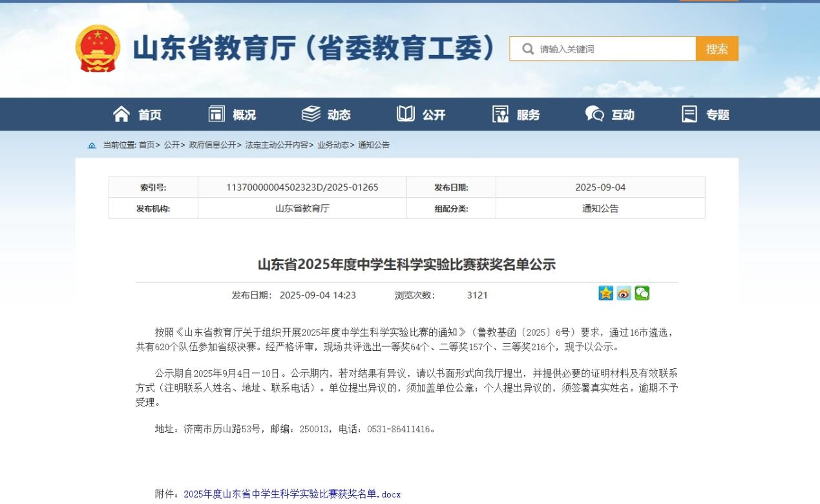Click the national emblem logo
820x504 pixels.
click(98, 48)
